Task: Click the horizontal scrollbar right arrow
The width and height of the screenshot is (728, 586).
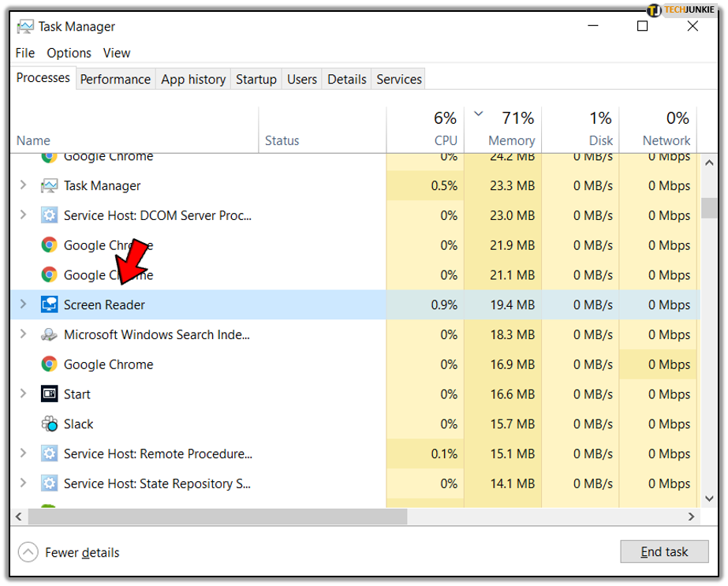Action: coord(691,517)
